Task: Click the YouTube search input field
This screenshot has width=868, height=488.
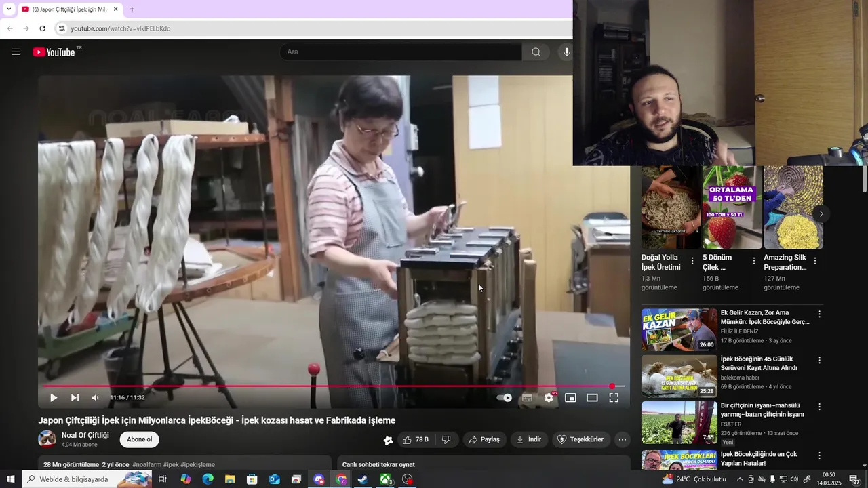Action: 400,52
